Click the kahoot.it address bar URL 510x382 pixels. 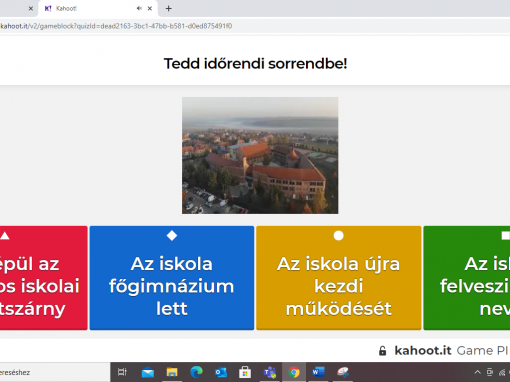click(x=116, y=26)
